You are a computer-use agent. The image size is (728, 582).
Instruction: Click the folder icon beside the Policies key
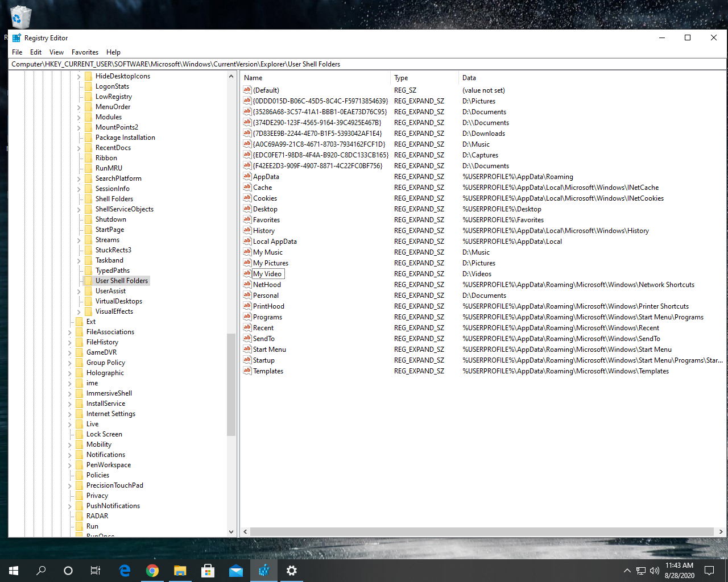click(80, 475)
